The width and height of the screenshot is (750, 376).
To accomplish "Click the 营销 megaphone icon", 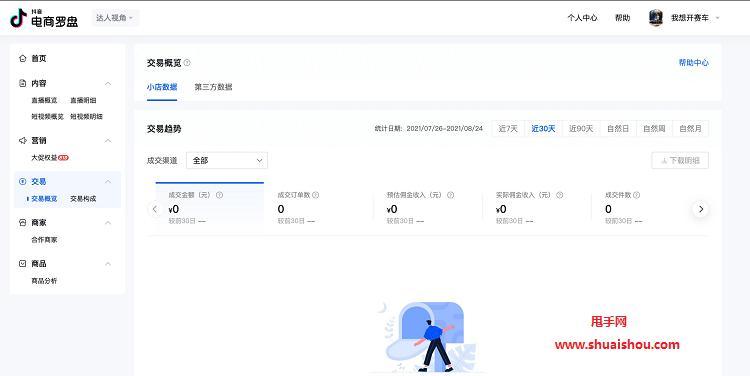I will click(22, 141).
